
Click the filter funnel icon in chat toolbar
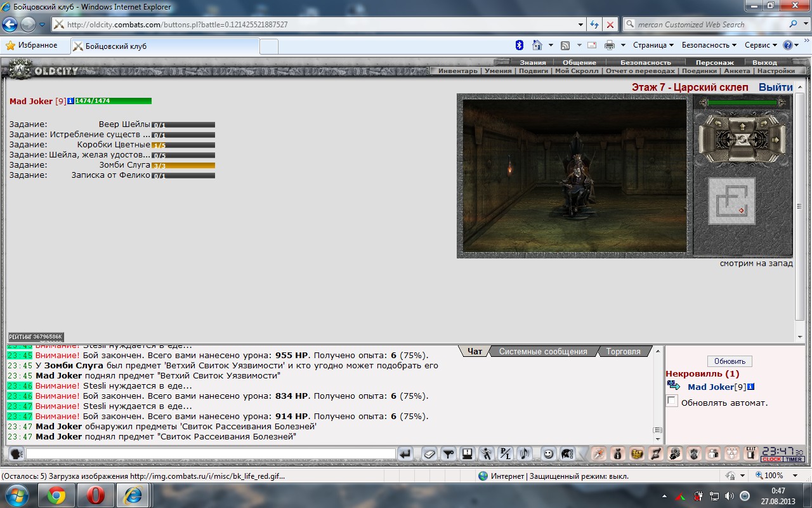[449, 454]
